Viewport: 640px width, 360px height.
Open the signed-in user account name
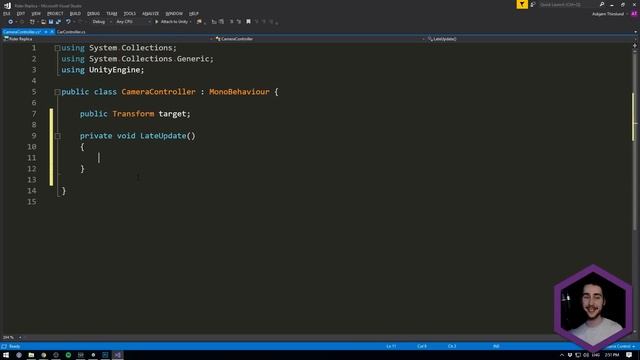pyautogui.click(x=608, y=14)
